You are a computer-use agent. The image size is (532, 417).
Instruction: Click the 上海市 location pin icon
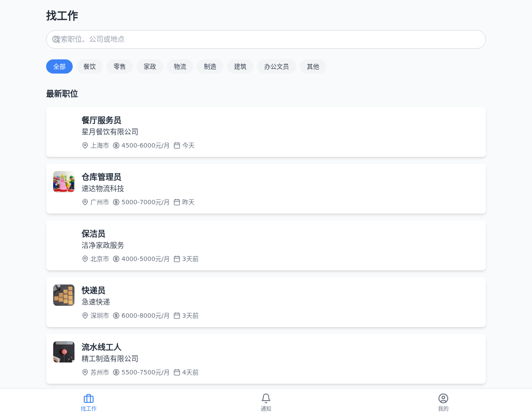(85, 145)
